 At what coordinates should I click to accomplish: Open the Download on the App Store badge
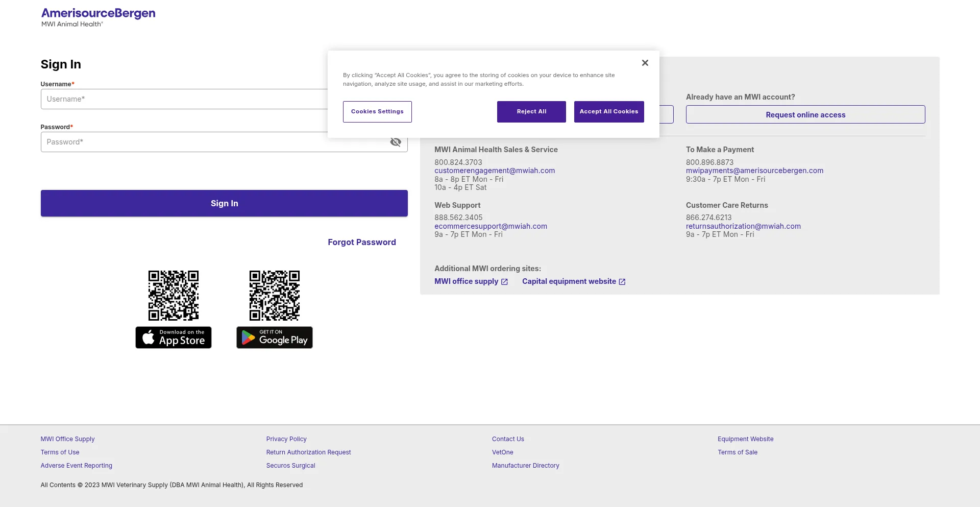tap(174, 337)
